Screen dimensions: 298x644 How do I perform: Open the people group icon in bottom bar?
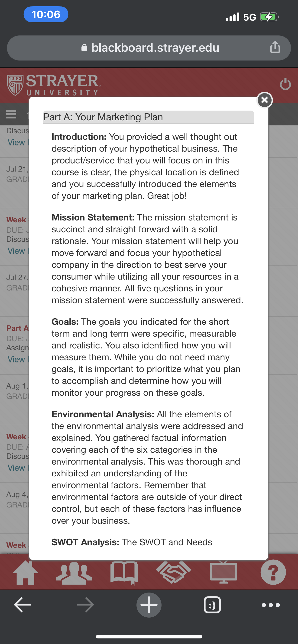(x=74, y=573)
